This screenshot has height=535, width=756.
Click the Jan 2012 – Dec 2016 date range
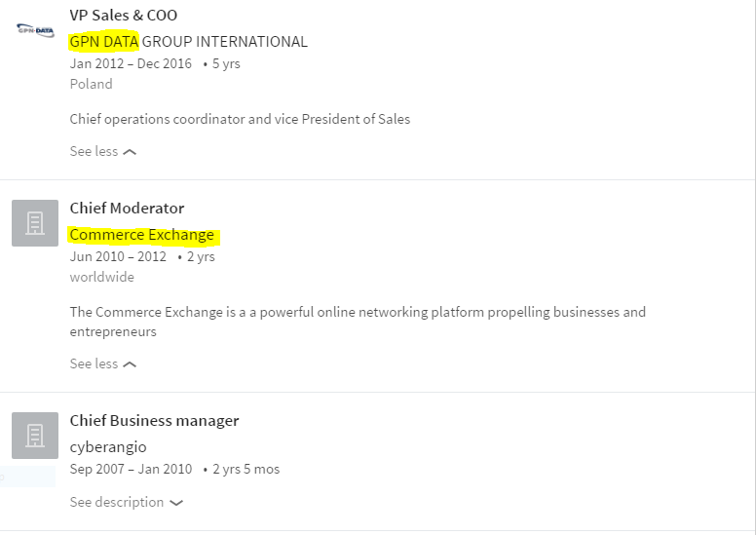pyautogui.click(x=131, y=63)
